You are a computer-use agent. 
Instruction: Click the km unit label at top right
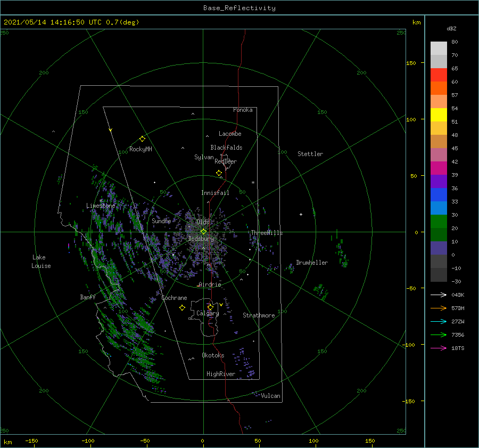(416, 22)
